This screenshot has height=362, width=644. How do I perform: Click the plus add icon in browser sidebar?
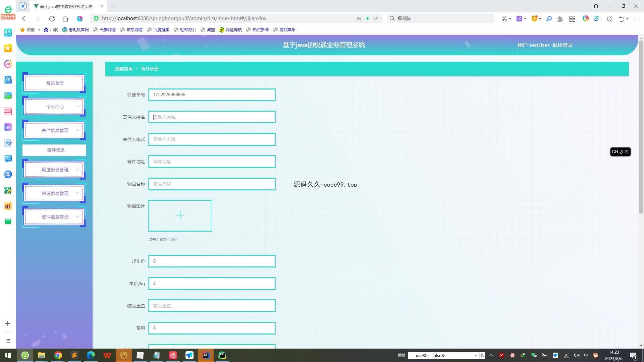(x=8, y=323)
